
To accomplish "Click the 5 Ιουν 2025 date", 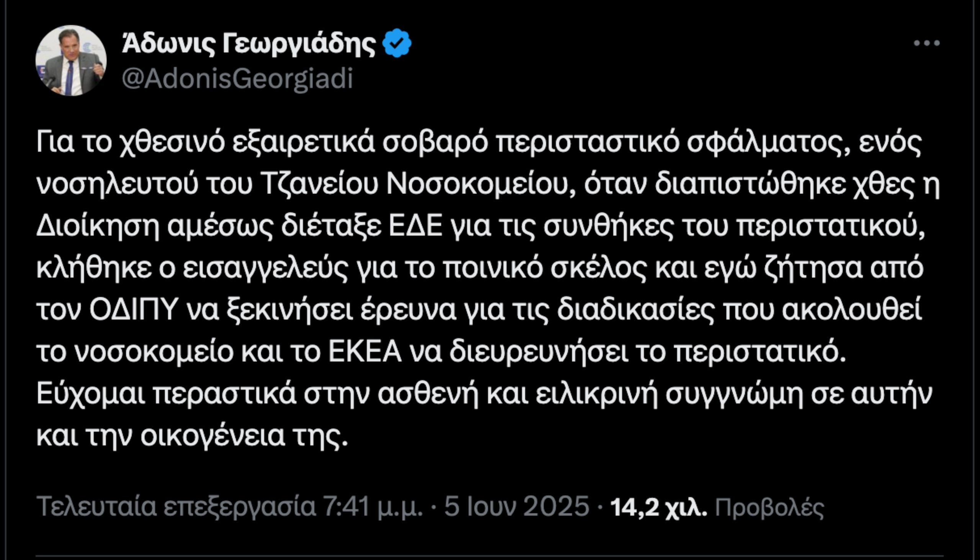I will point(516,506).
